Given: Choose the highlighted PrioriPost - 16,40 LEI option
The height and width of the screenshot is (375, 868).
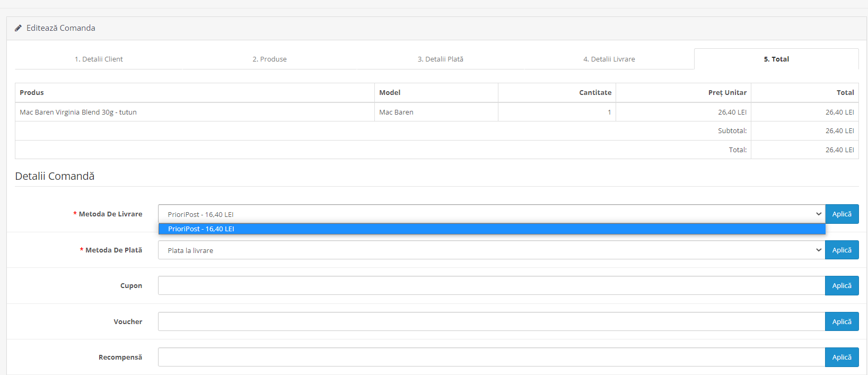Looking at the screenshot, I should point(492,229).
